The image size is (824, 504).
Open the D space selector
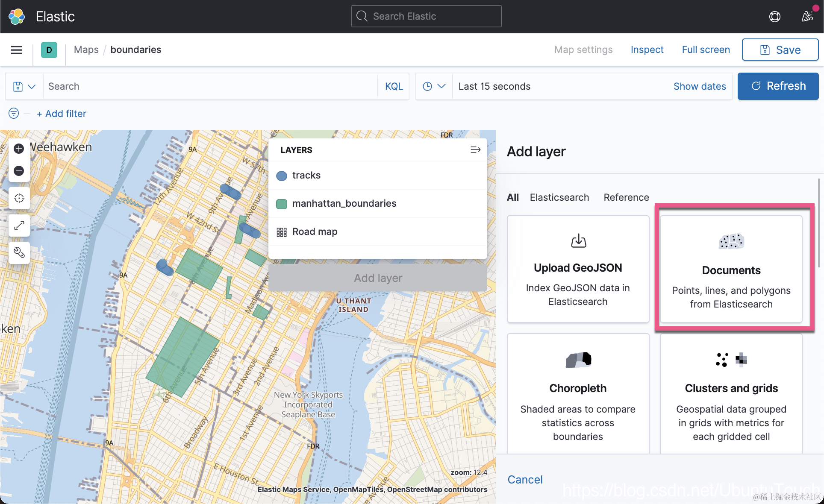[x=49, y=50]
